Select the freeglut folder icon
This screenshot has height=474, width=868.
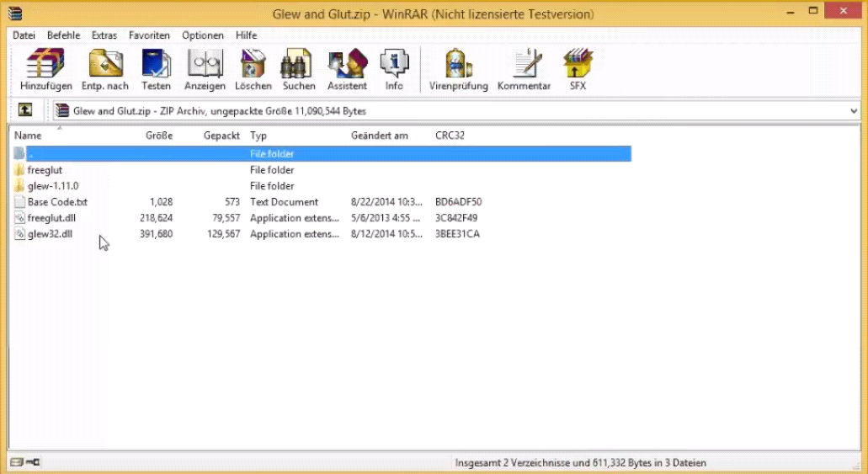[19, 170]
